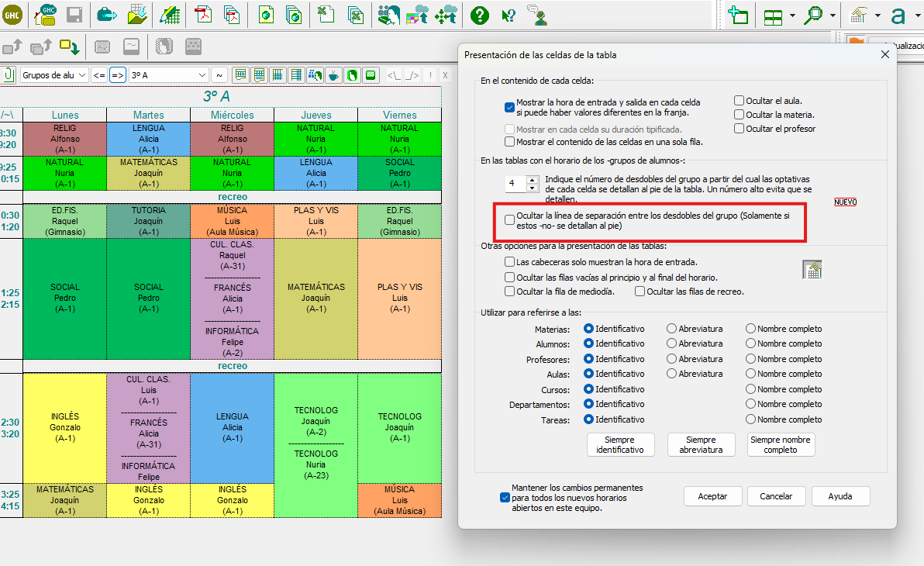Viewport: 924px width, 566px height.
Task: Open the folder with timetable grid icon
Action: click(x=137, y=15)
